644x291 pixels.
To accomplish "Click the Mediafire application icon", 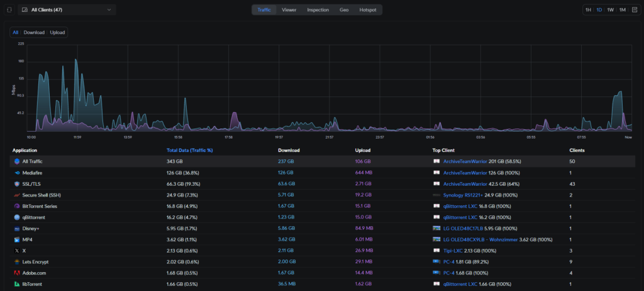I will point(17,173).
